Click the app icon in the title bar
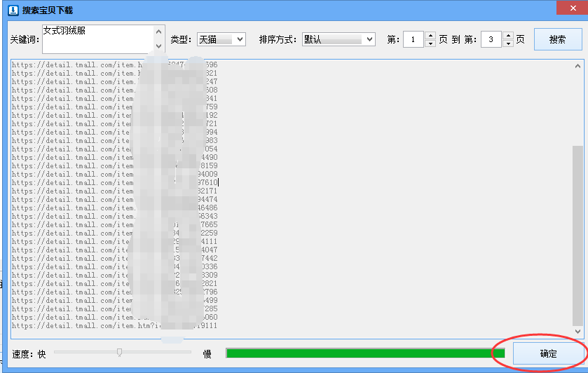 tap(12, 11)
